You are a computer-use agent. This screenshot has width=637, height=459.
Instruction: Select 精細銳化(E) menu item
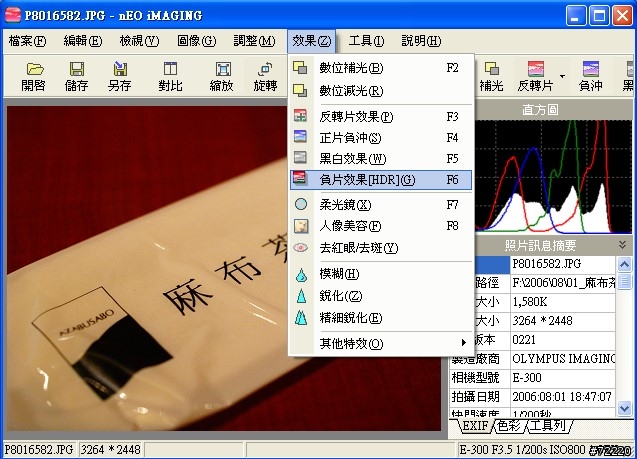(x=381, y=318)
